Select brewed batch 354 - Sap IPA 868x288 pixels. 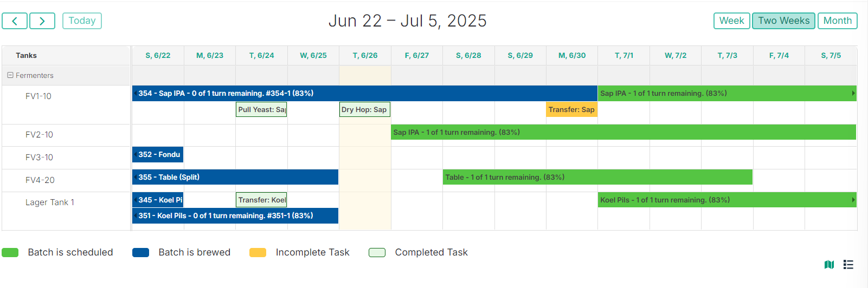(365, 93)
